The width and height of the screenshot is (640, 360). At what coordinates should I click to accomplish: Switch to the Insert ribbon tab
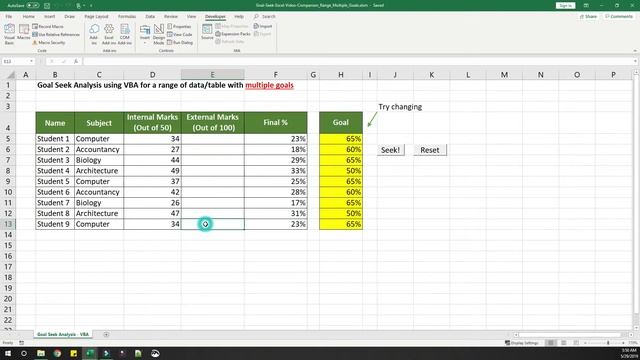tap(50, 16)
